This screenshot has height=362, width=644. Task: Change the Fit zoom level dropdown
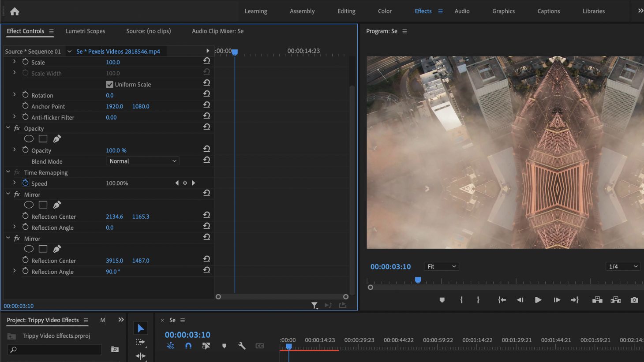tap(441, 266)
